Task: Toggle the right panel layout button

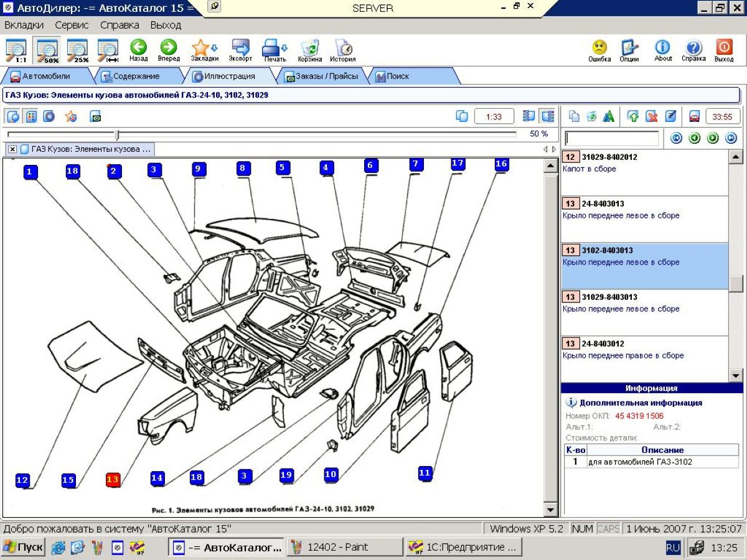Action: (x=547, y=116)
